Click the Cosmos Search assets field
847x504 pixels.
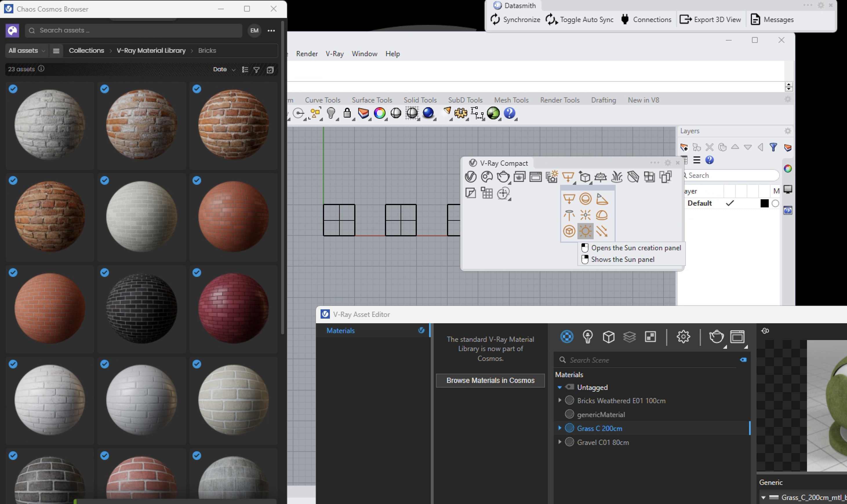tap(133, 31)
